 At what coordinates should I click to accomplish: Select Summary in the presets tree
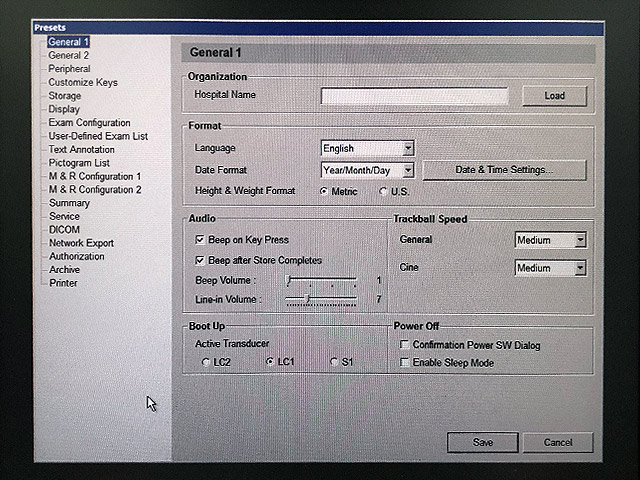(x=69, y=203)
